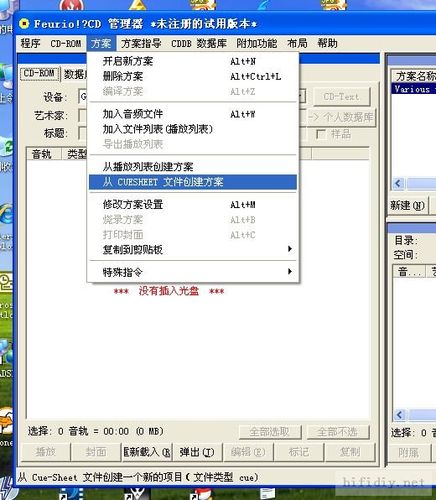Screen dimensions: 436x500
Task: Click 从 CUESHEET 文件创建方案
Action: click(193, 182)
